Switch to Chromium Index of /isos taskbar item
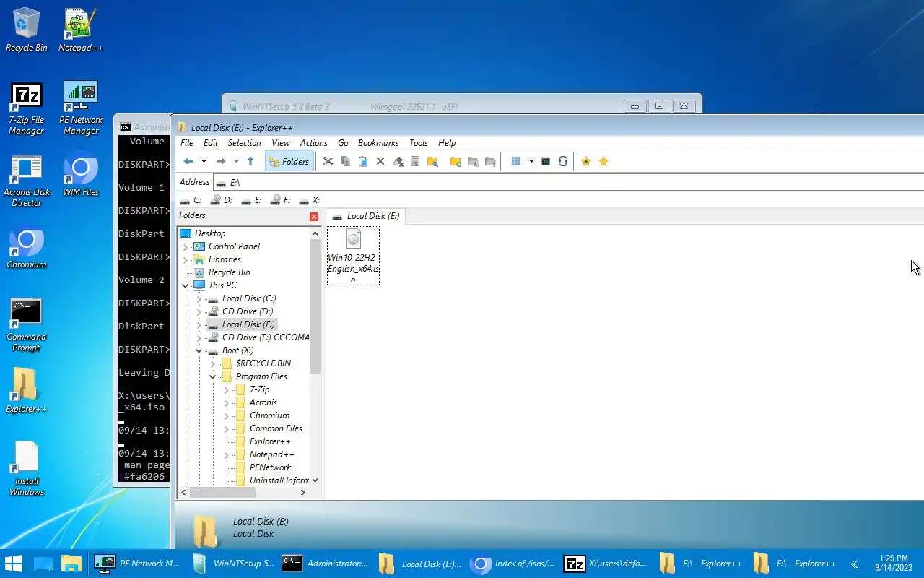This screenshot has width=924, height=578. [513, 564]
